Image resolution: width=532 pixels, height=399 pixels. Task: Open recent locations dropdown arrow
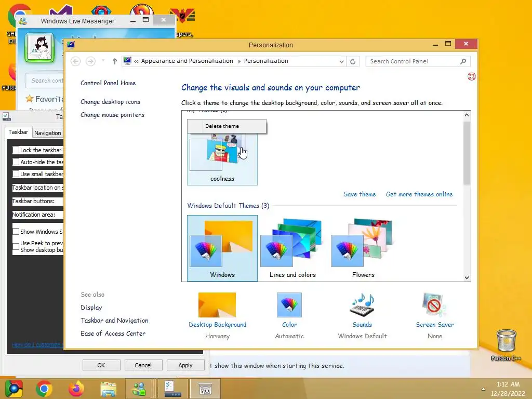click(x=103, y=61)
